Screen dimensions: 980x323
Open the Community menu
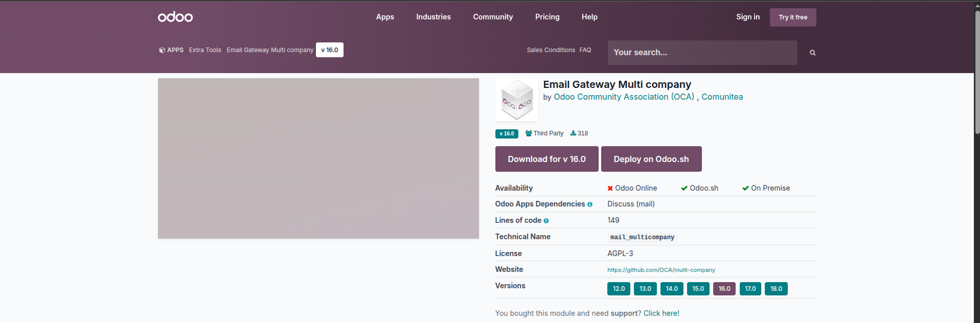[x=493, y=17]
